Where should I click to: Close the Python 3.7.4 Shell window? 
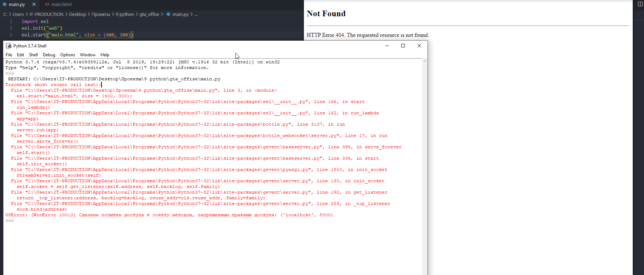point(419,46)
